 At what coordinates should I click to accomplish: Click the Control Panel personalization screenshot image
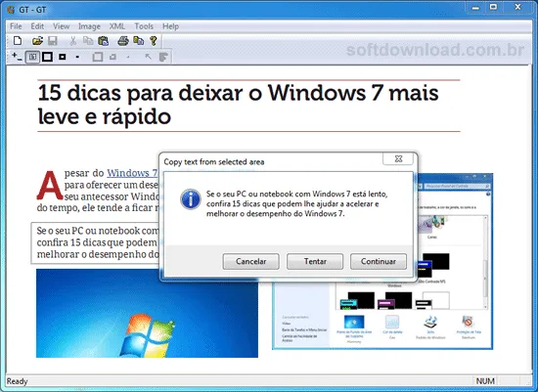pos(382,315)
